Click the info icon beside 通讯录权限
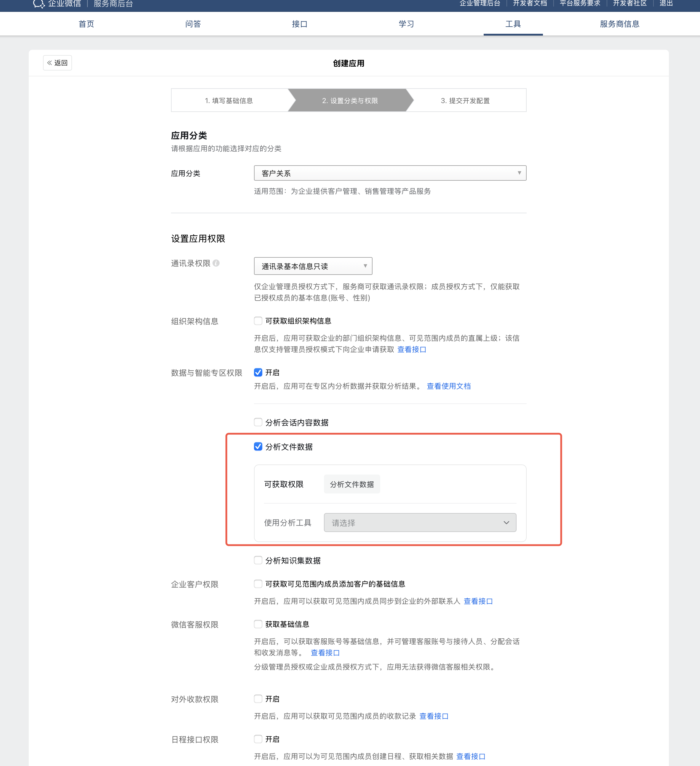Image resolution: width=700 pixels, height=766 pixels. tap(216, 263)
